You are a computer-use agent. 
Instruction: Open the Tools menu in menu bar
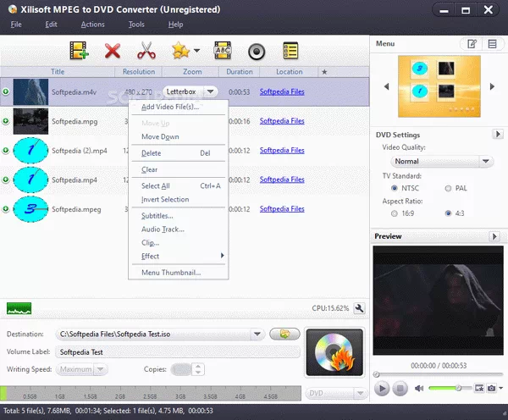point(136,25)
